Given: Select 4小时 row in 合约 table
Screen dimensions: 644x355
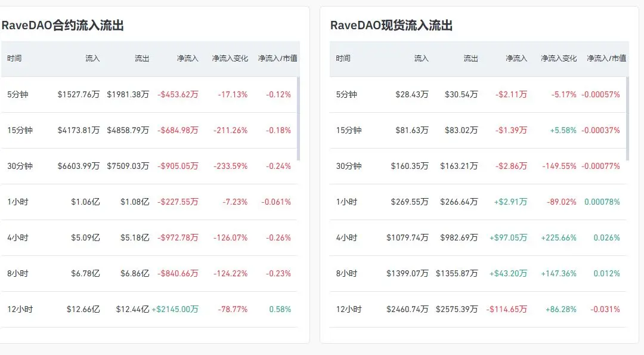Looking at the screenshot, I should point(149,237).
